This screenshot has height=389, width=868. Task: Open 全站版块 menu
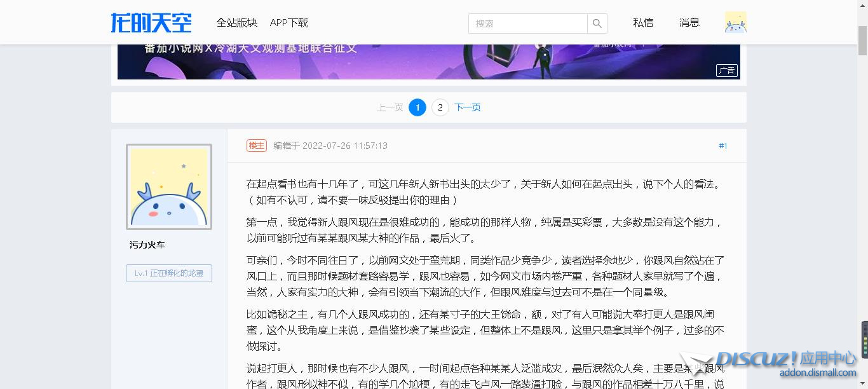pyautogui.click(x=236, y=23)
